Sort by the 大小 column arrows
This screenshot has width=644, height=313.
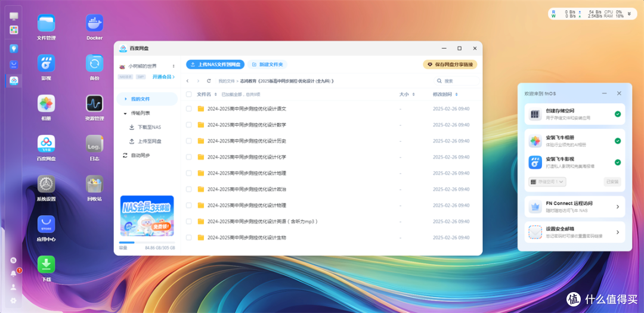[414, 94]
